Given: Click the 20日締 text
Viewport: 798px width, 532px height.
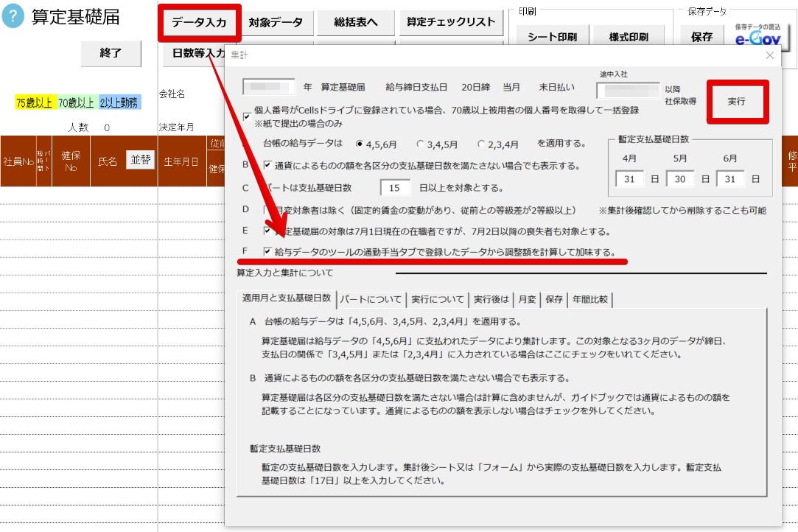Looking at the screenshot, I should [x=476, y=87].
